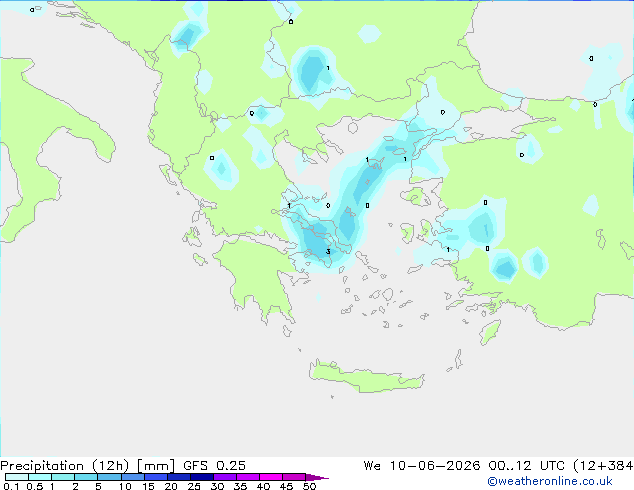Select the 40 to 45 mm magenta swatch
Viewport: 634px width, 490px height.
(x=271, y=477)
